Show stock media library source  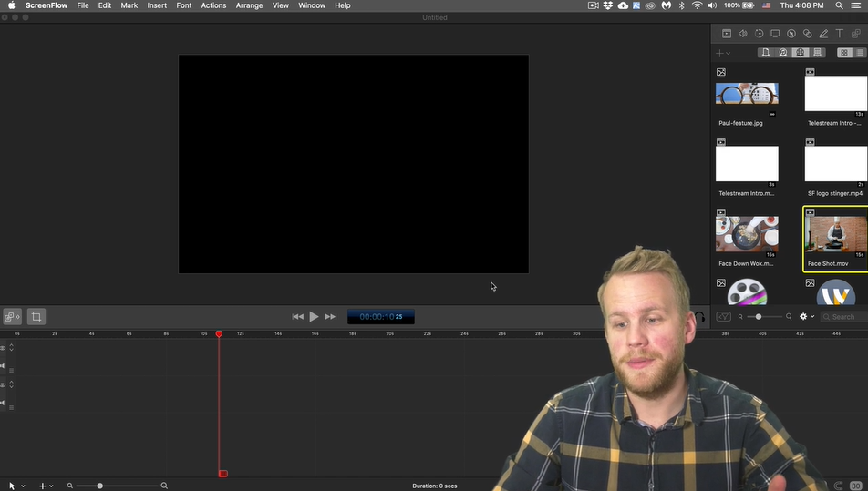tap(817, 53)
